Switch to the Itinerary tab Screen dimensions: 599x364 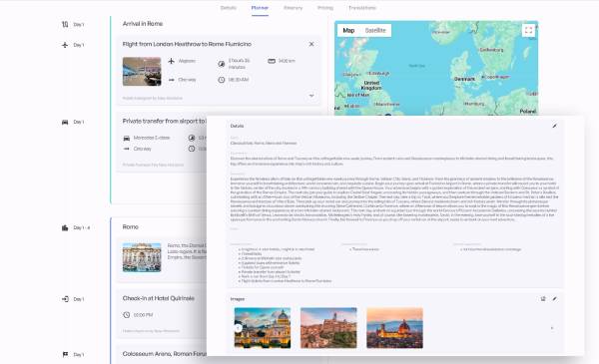293,8
